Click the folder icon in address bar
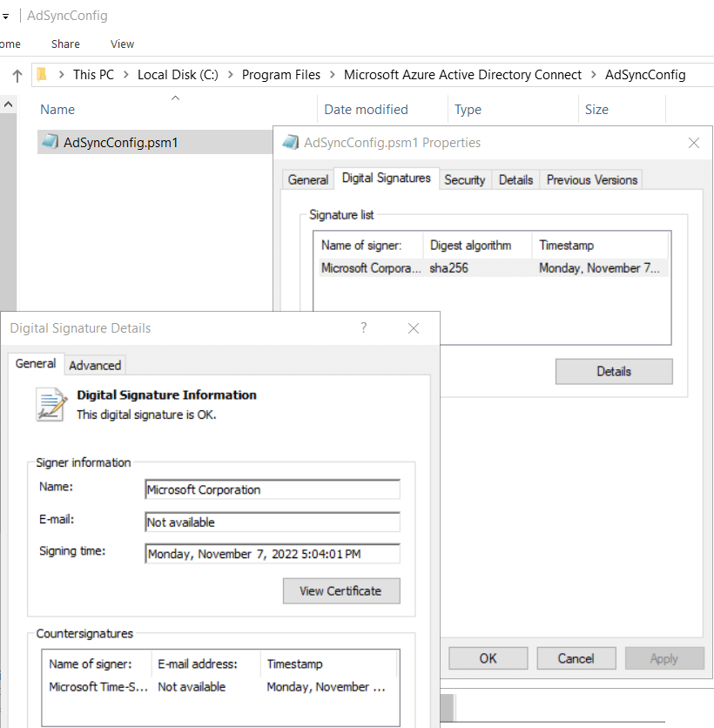Image resolution: width=714 pixels, height=728 pixels. click(x=42, y=75)
